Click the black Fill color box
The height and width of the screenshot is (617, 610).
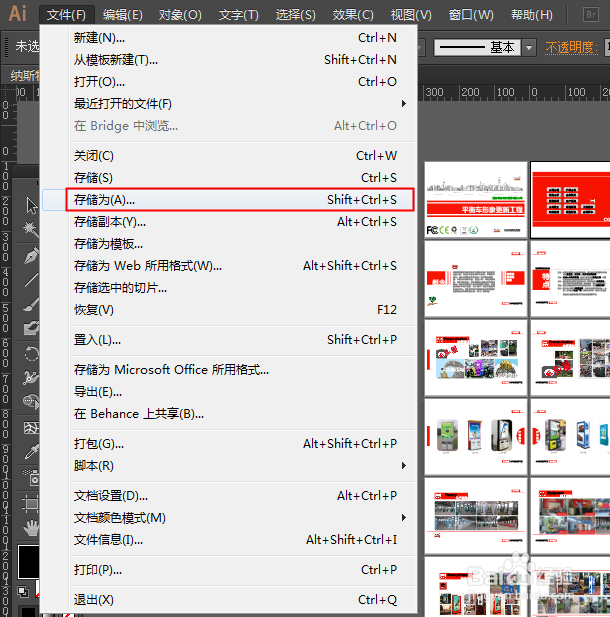point(28,562)
